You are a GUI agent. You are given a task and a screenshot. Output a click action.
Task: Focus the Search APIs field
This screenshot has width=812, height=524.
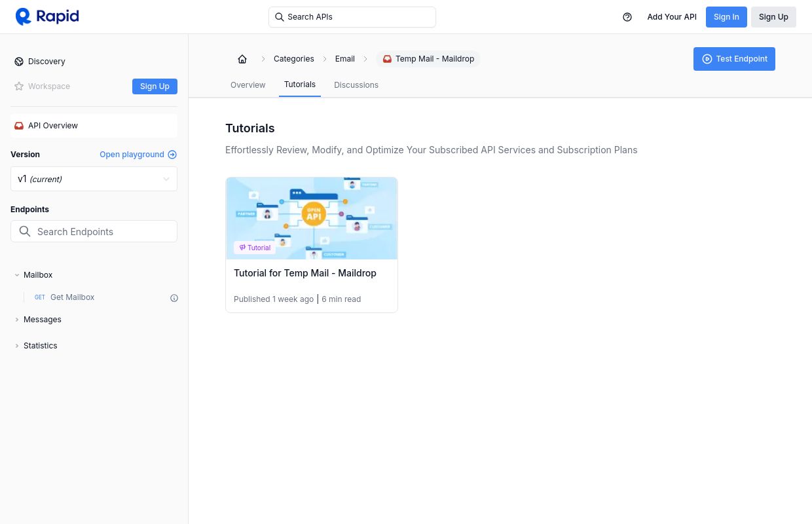coord(352,17)
